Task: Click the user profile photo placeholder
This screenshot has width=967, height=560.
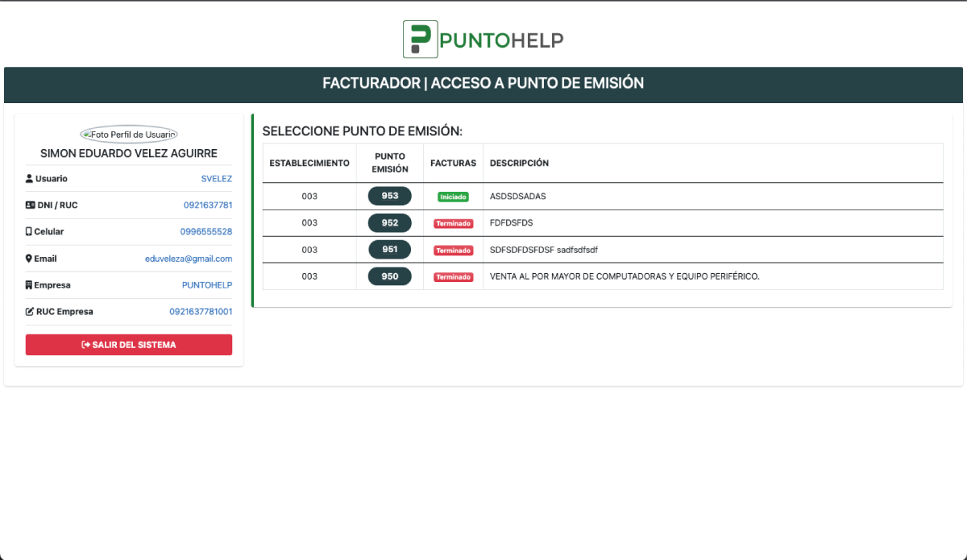Action: click(129, 135)
